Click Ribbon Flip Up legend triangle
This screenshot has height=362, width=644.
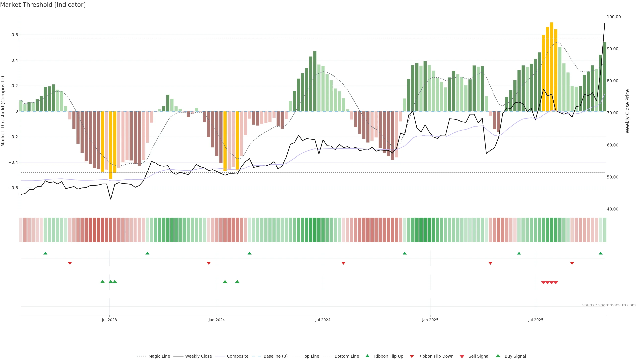367,356
